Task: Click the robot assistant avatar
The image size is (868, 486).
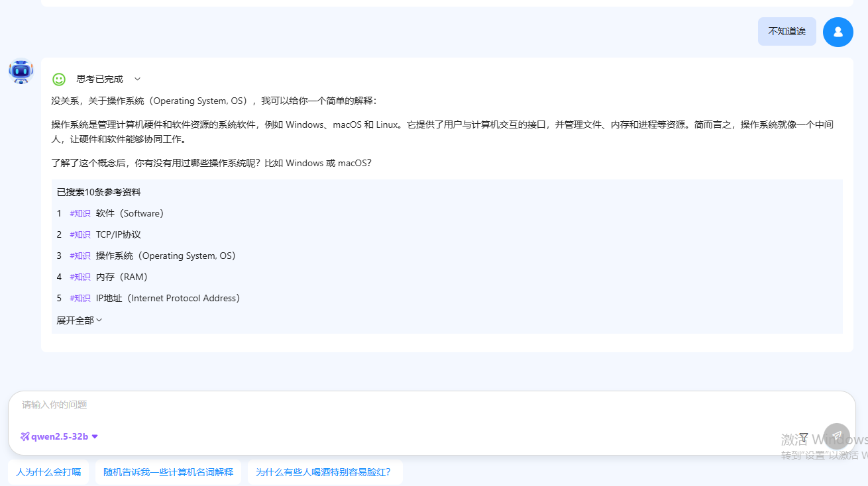Action: (21, 71)
